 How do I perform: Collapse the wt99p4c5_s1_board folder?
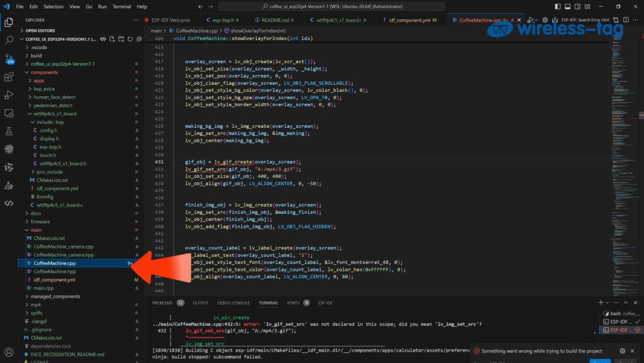(x=56, y=113)
